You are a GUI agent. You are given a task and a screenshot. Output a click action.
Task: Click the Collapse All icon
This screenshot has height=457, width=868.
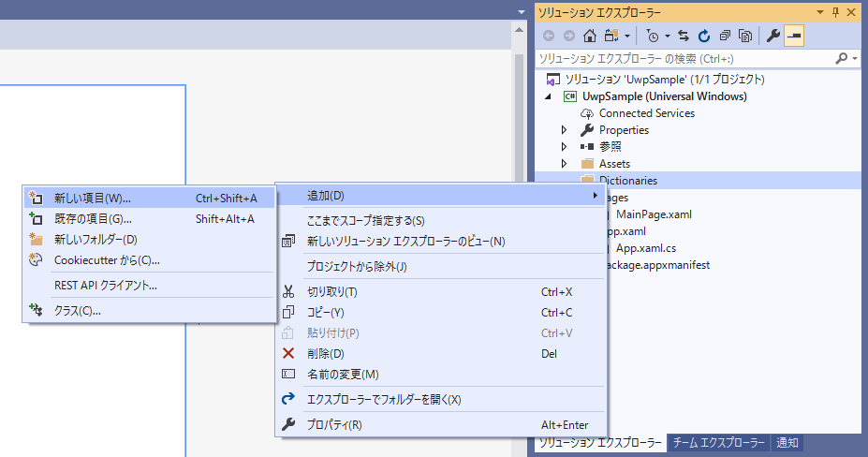(x=725, y=36)
